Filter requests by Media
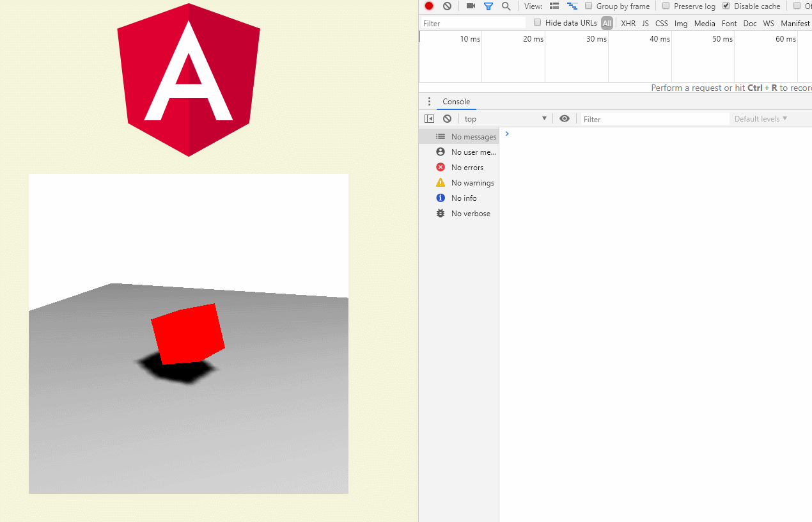 click(705, 23)
